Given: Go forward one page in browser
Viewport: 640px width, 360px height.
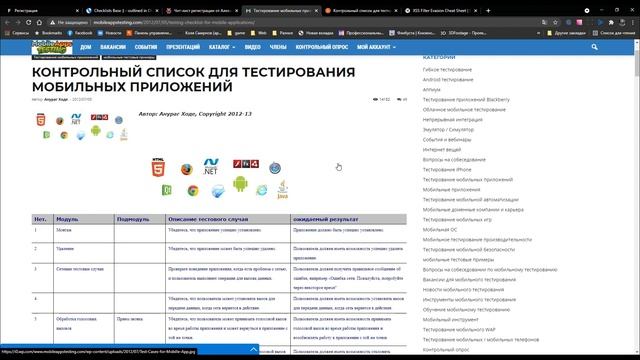Looking at the screenshot, I should point(18,22).
